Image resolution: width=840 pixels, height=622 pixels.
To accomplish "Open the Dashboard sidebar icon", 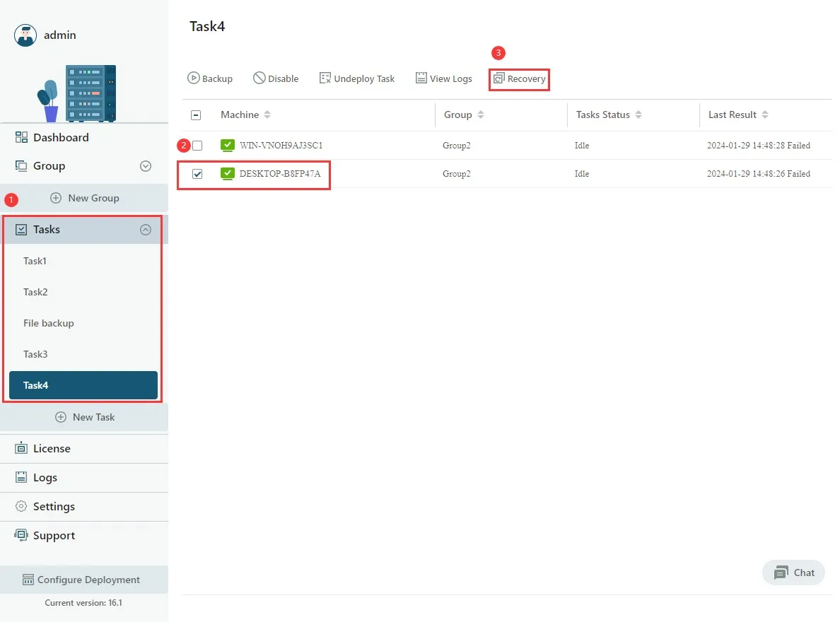I will coord(21,137).
